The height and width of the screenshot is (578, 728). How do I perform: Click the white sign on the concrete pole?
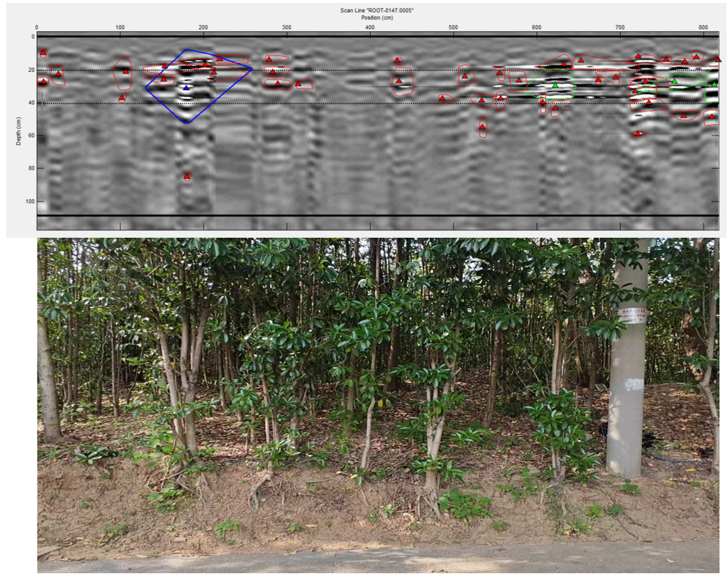pos(632,315)
